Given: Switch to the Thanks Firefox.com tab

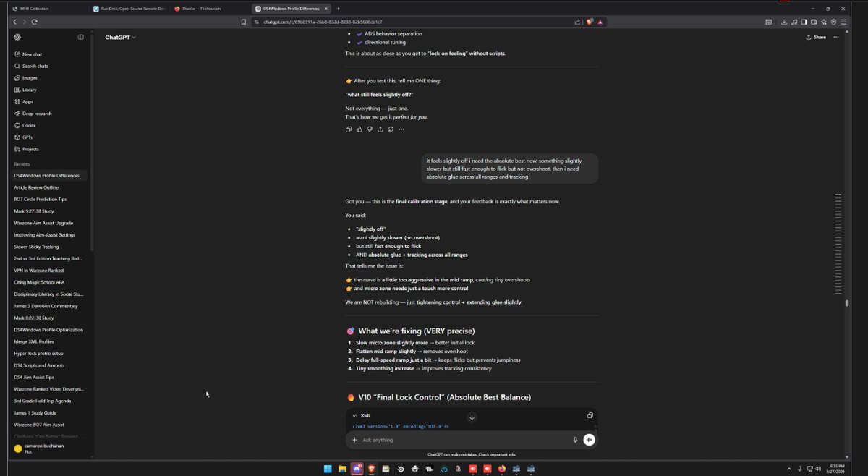Looking at the screenshot, I should pyautogui.click(x=210, y=9).
